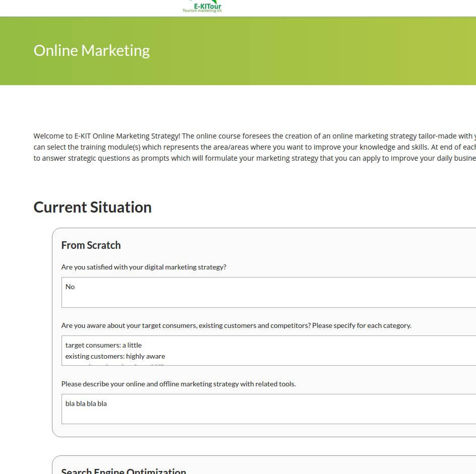Screen dimensions: 476x474
Task: Click the 'Search Engine Optimization' panel heading
Action: point(124,470)
